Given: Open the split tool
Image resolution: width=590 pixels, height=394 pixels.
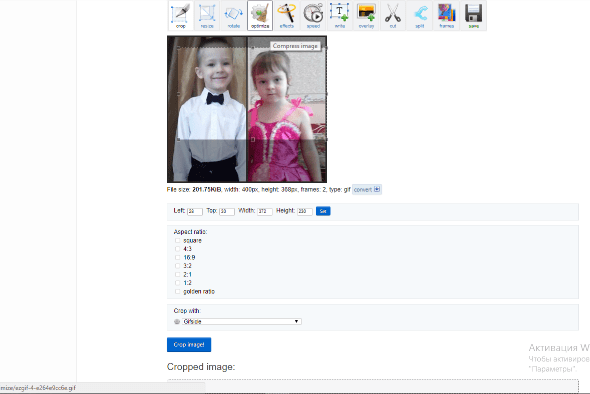Looking at the screenshot, I should pos(420,15).
